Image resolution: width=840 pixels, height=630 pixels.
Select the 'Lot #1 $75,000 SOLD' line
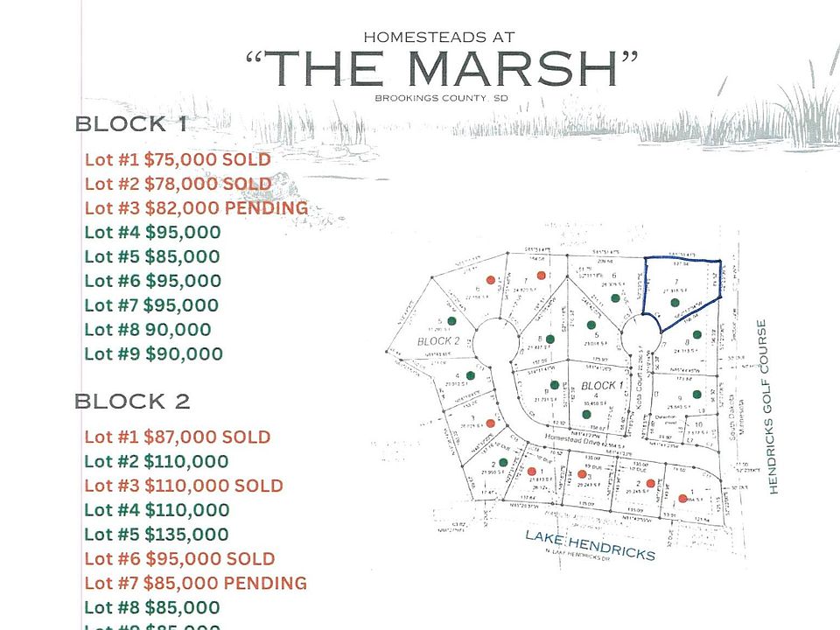tap(178, 159)
